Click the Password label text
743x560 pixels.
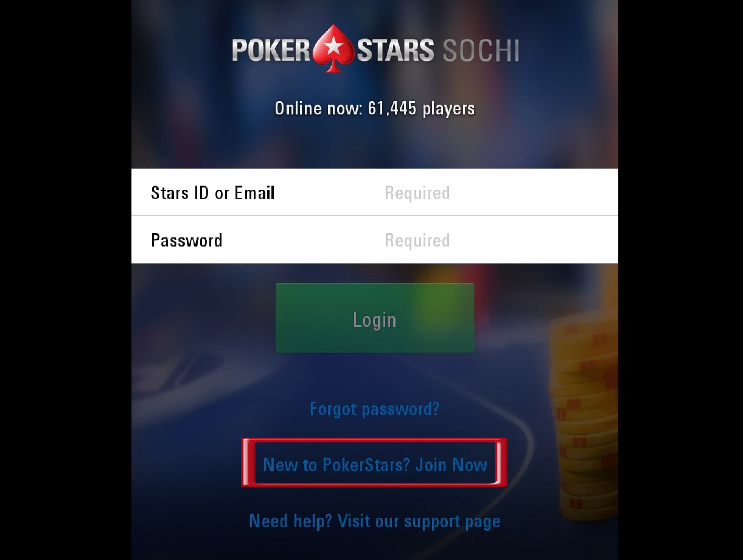point(187,240)
